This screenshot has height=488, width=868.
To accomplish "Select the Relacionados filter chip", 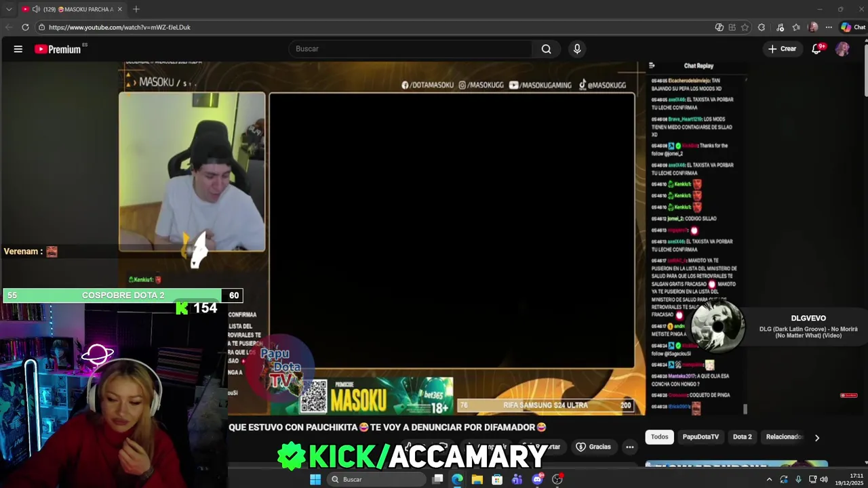I will (784, 437).
